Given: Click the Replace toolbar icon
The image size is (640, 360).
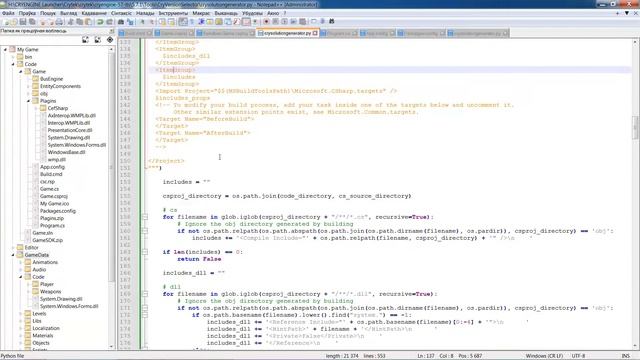Looking at the screenshot, I should click(130, 21).
